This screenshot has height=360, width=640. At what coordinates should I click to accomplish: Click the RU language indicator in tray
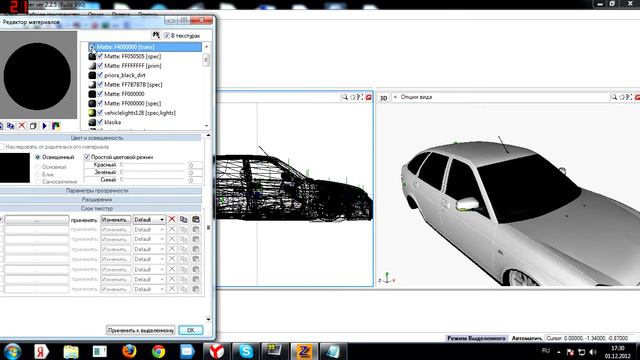click(546, 351)
